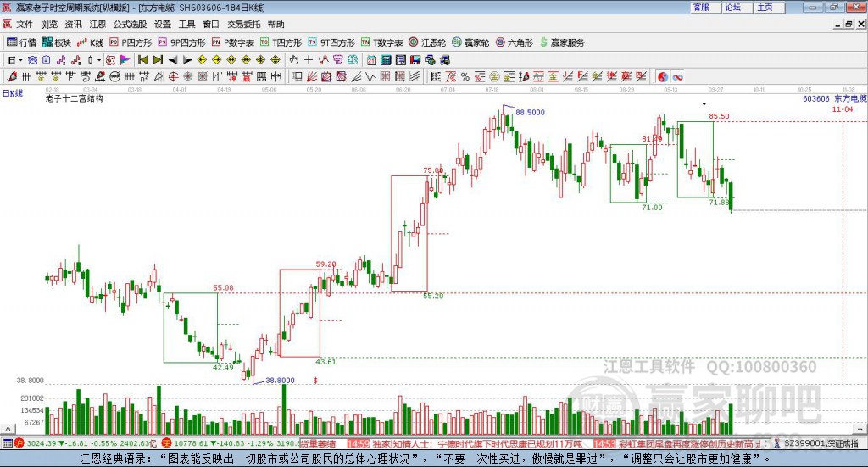Click the black right arrow icon
868x467 pixels.
tap(187, 60)
